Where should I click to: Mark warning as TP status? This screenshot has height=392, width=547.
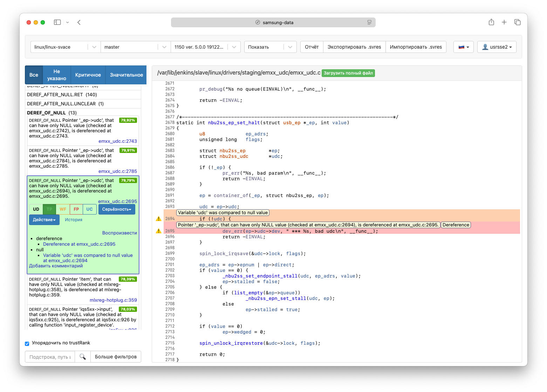pyautogui.click(x=49, y=209)
